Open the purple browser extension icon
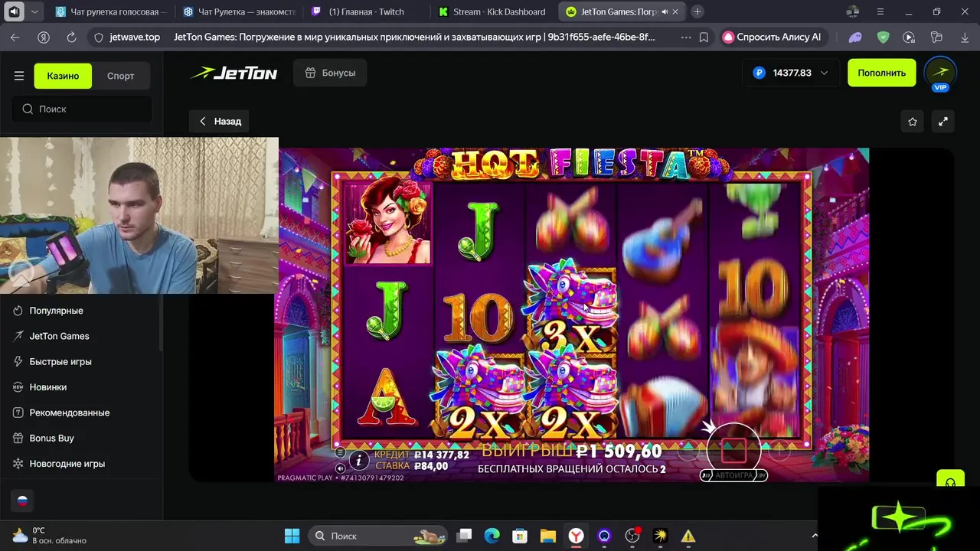The image size is (980, 551). click(855, 37)
